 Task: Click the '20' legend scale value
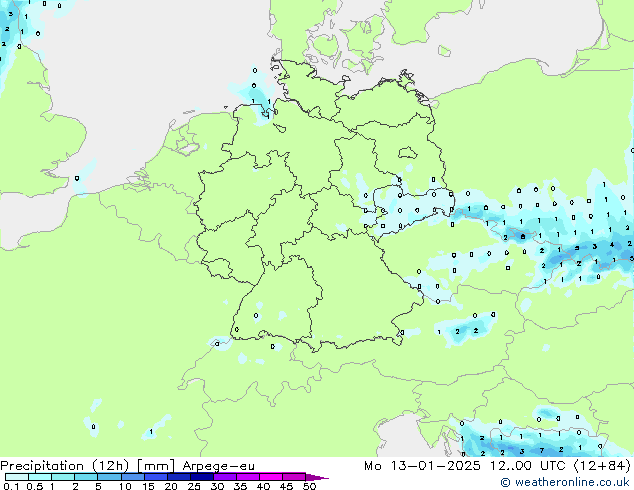pyautogui.click(x=171, y=486)
